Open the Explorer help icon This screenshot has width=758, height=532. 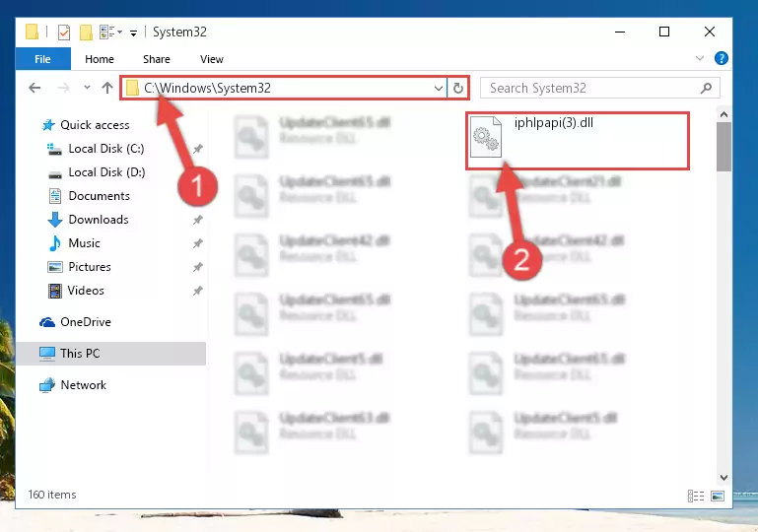pos(722,58)
